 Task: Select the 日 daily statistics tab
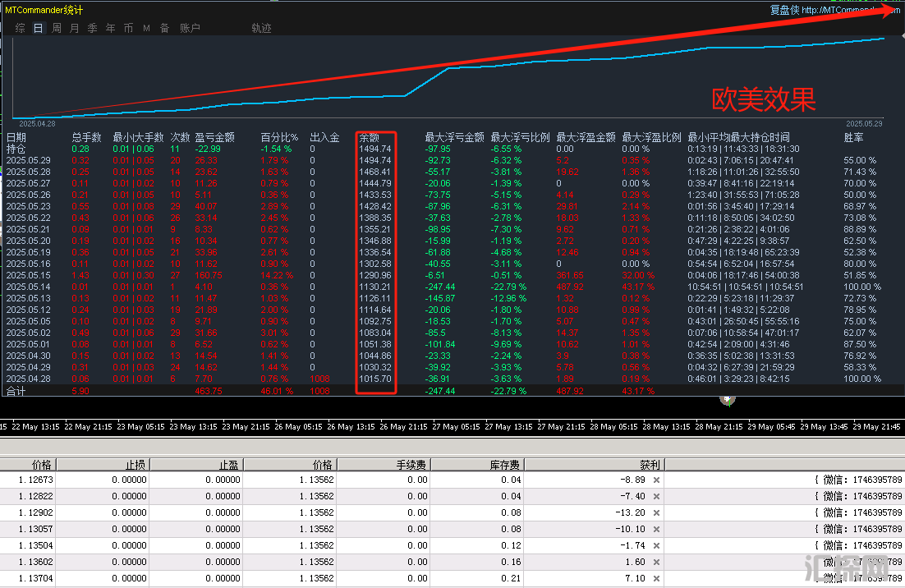pos(38,28)
